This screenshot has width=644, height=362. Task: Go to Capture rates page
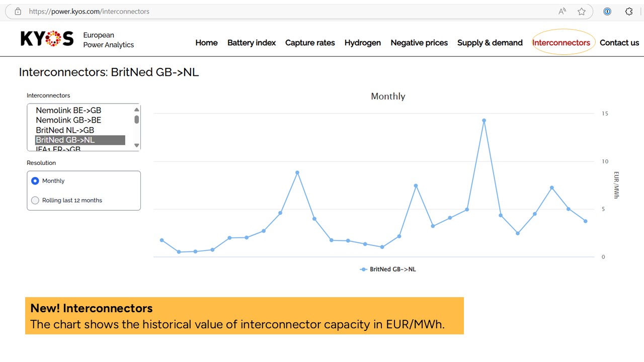click(310, 43)
